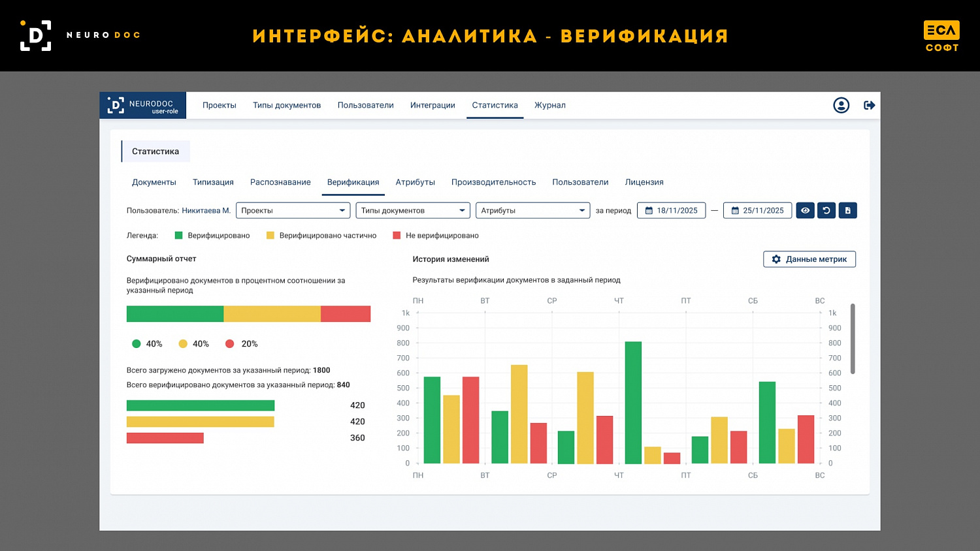Click the eye icon to show results
Screen dimensions: 980x551
[805, 210]
